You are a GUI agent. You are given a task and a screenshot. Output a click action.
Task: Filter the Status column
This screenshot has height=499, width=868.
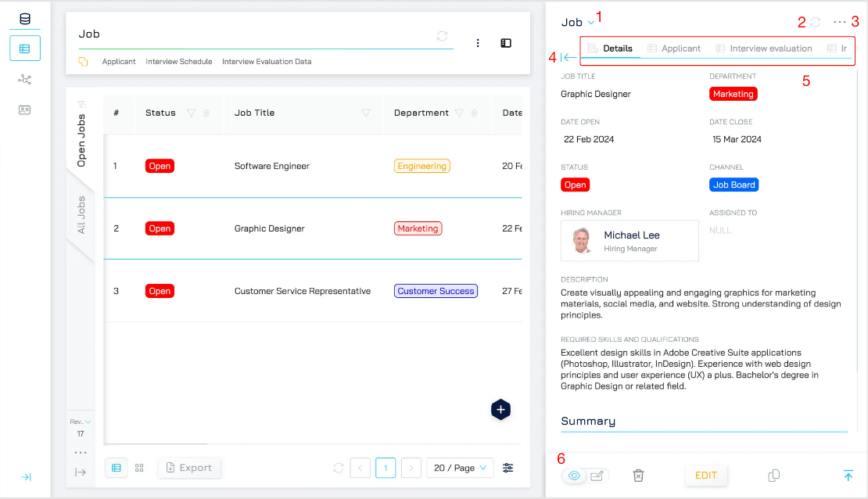[191, 113]
